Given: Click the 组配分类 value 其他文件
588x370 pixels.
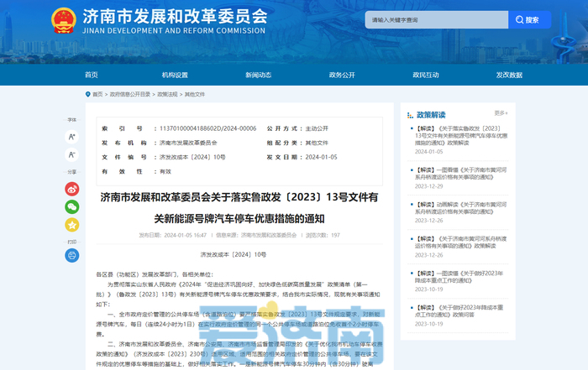Looking at the screenshot, I should pyautogui.click(x=317, y=143).
